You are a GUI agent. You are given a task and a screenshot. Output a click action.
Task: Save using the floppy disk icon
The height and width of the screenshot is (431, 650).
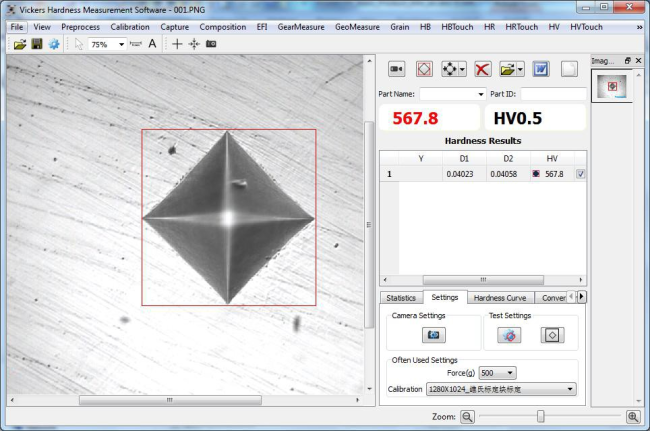point(37,44)
